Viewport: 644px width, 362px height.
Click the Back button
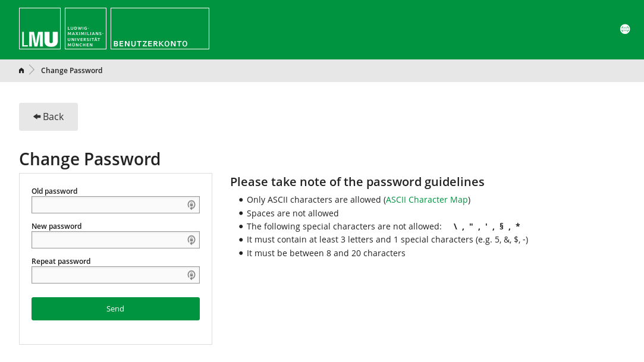(x=48, y=117)
